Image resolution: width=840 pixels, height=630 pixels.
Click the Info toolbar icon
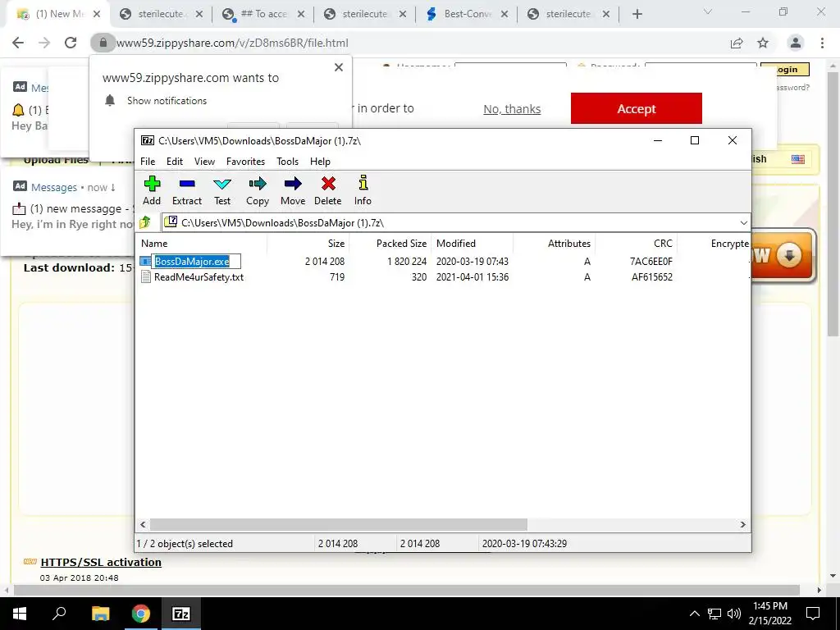point(363,190)
